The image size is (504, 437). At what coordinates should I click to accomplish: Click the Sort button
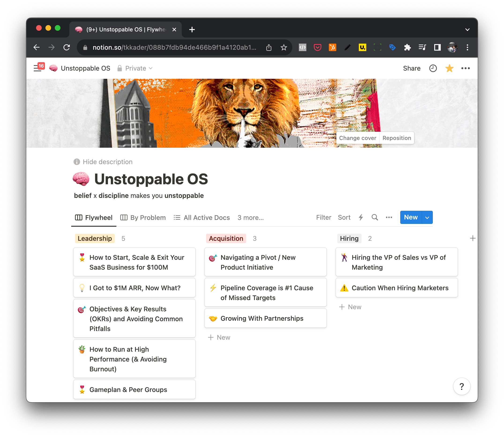(x=344, y=217)
